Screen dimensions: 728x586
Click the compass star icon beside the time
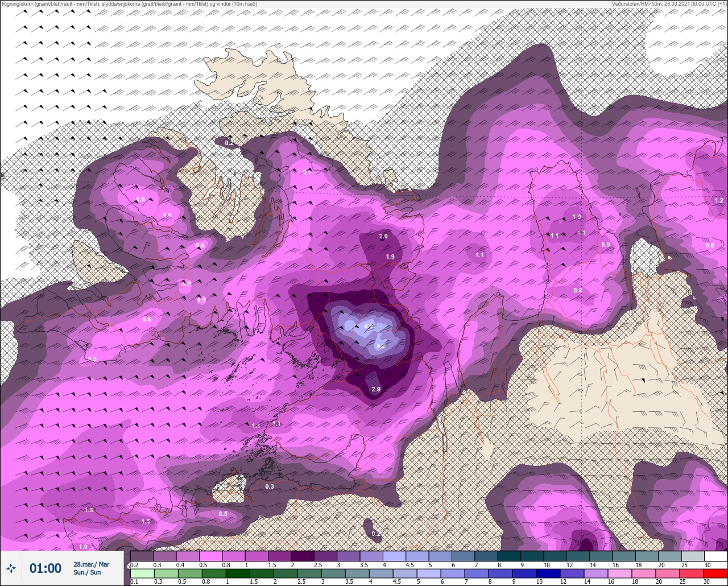pyautogui.click(x=11, y=568)
